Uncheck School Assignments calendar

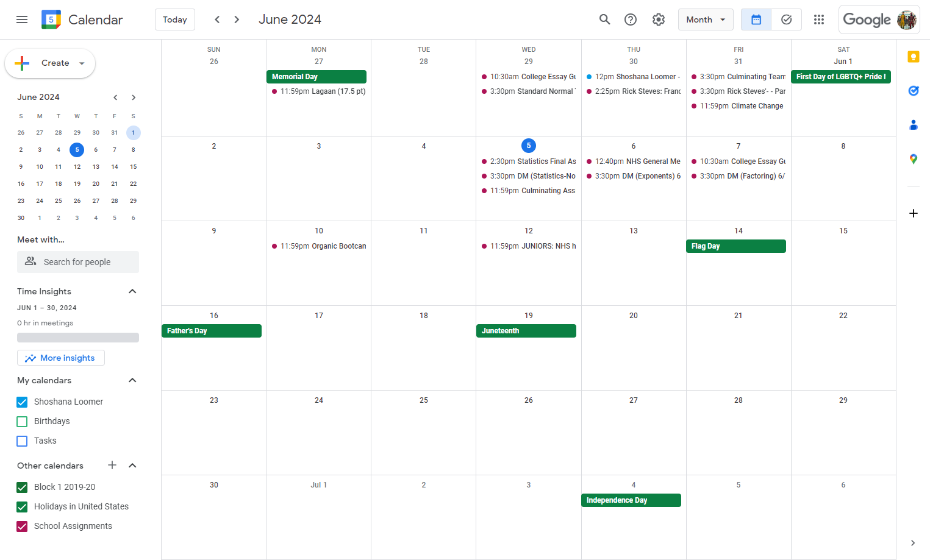[22, 526]
